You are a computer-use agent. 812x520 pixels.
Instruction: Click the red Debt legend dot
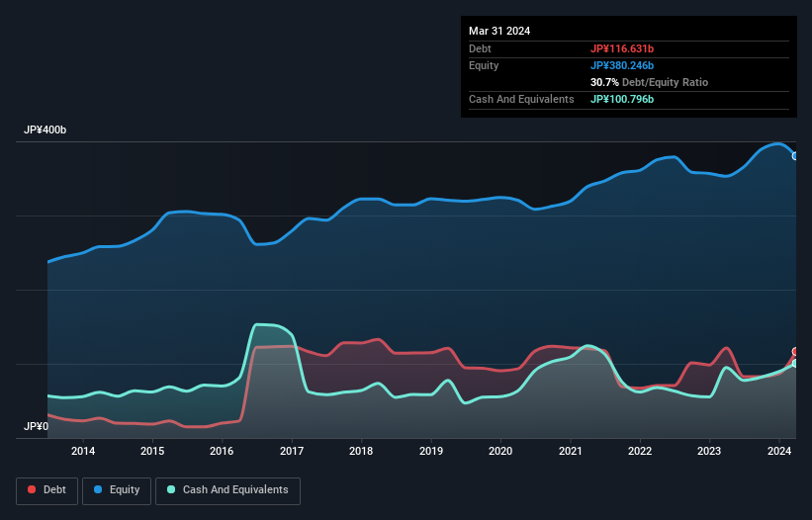coord(32,489)
